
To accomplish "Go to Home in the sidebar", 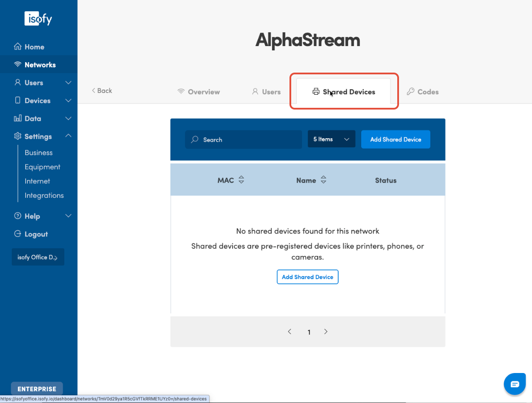I will point(34,47).
